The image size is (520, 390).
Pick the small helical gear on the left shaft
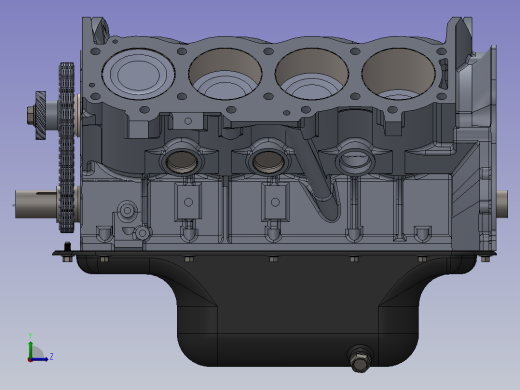(41, 115)
